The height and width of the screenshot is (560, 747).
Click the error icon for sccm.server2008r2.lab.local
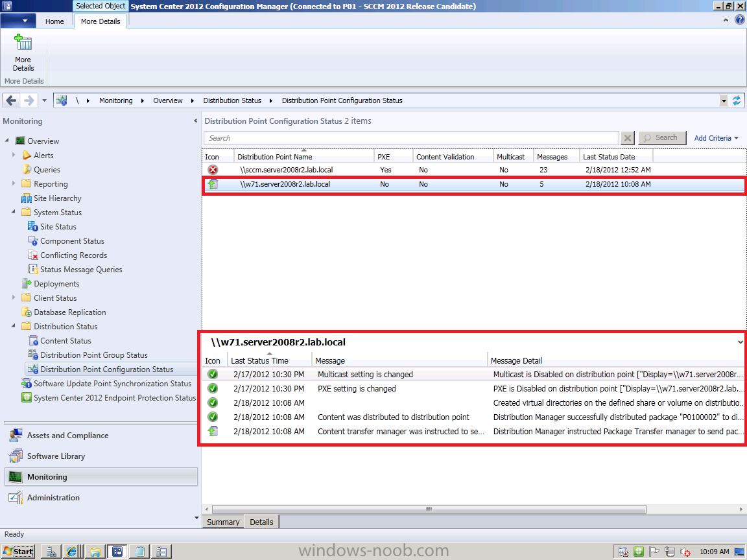coord(213,170)
